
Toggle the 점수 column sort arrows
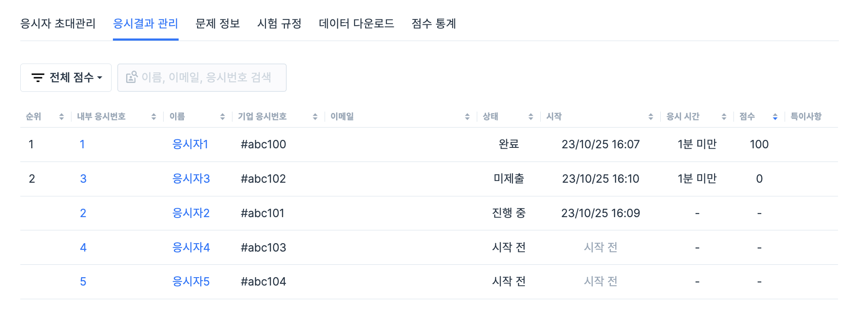(775, 117)
